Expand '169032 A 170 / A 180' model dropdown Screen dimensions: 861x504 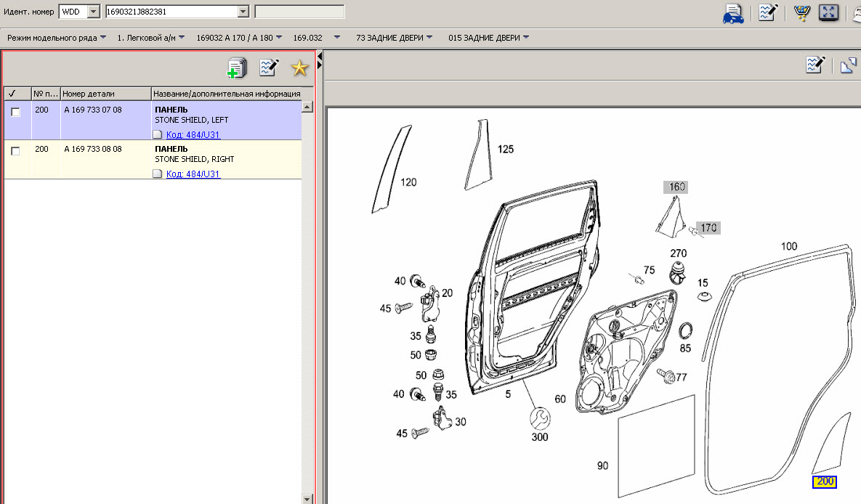pyautogui.click(x=279, y=38)
